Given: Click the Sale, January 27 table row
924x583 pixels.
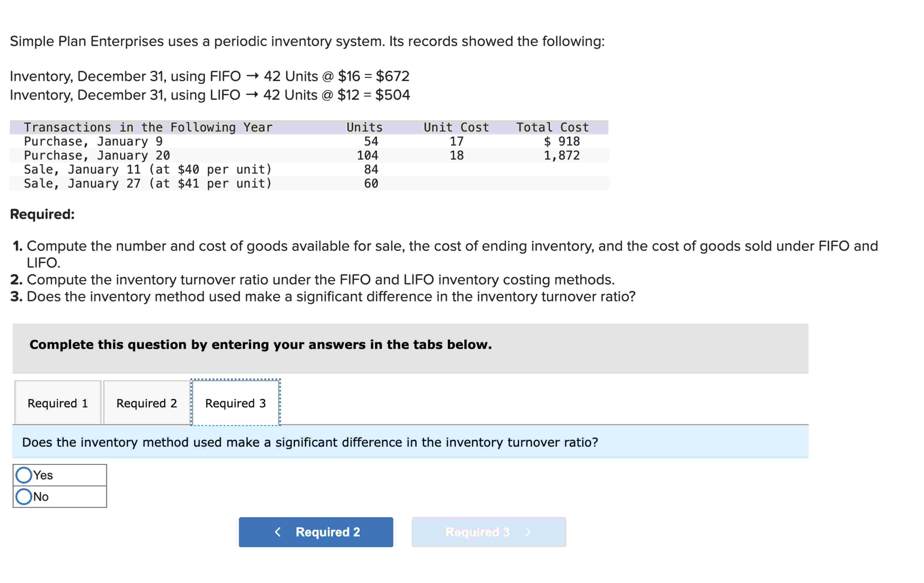Looking at the screenshot, I should [x=269, y=183].
